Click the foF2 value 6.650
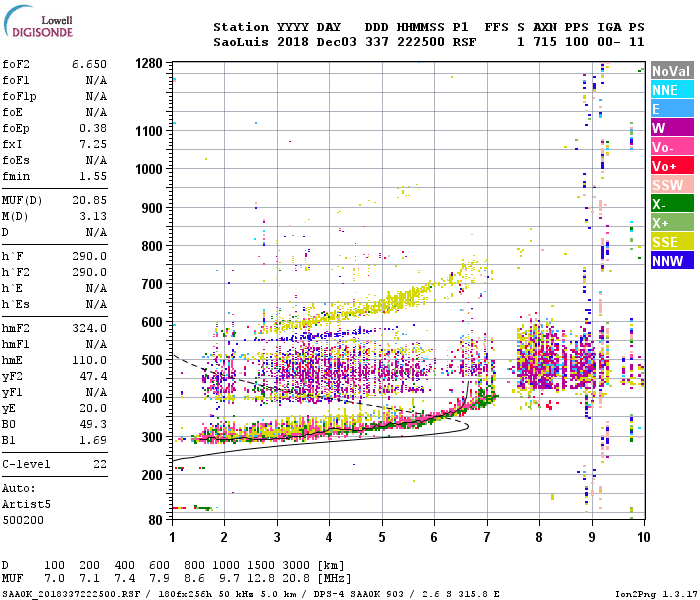700x600 pixels. coord(89,64)
